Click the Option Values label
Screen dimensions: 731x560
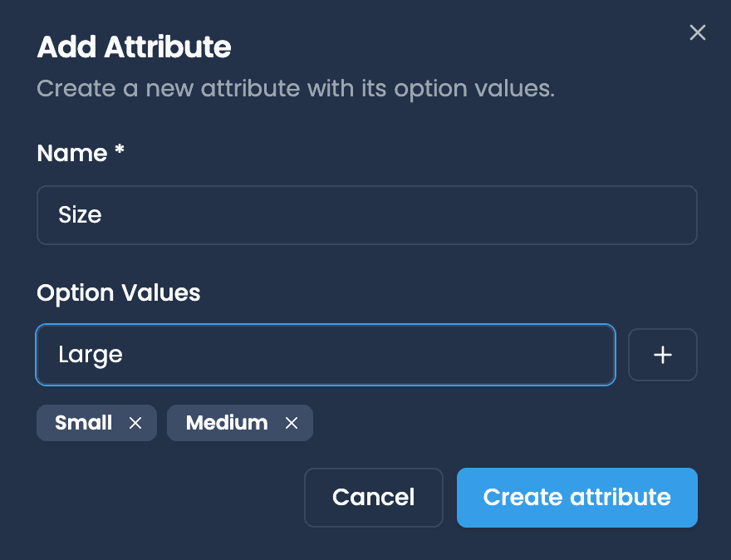(x=119, y=292)
